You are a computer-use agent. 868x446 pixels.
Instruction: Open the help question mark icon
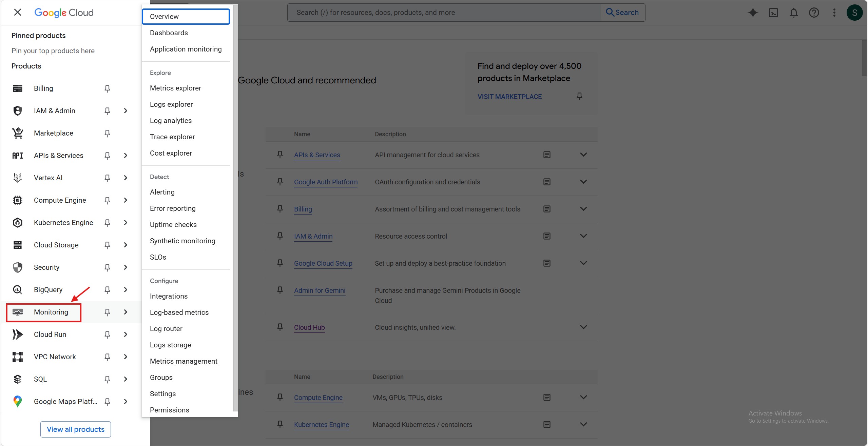(814, 13)
